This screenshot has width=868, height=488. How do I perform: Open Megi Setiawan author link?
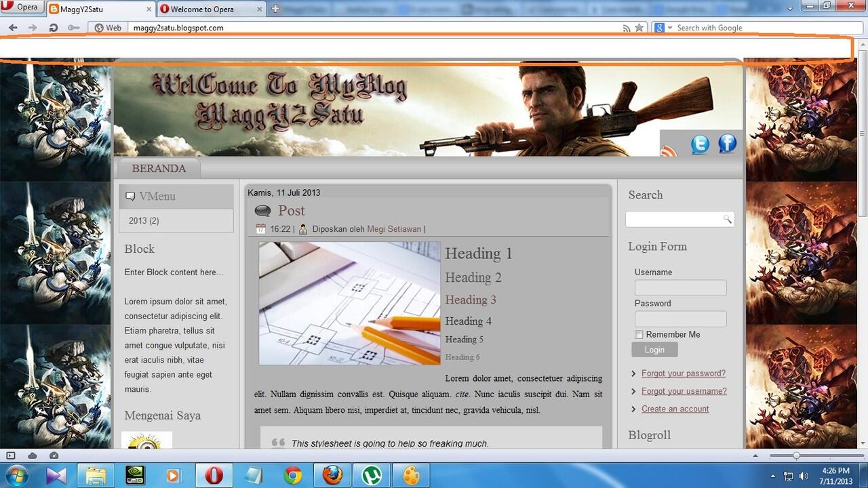click(x=394, y=229)
